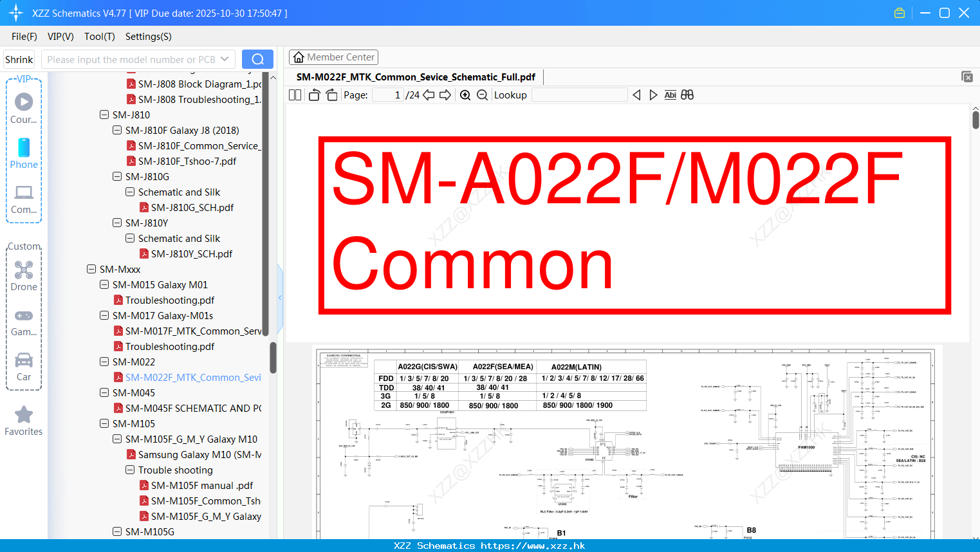Screen dimensions: 980x552
Task: Open SM-J808 Block Diagram_1 PDF
Action: click(x=199, y=84)
